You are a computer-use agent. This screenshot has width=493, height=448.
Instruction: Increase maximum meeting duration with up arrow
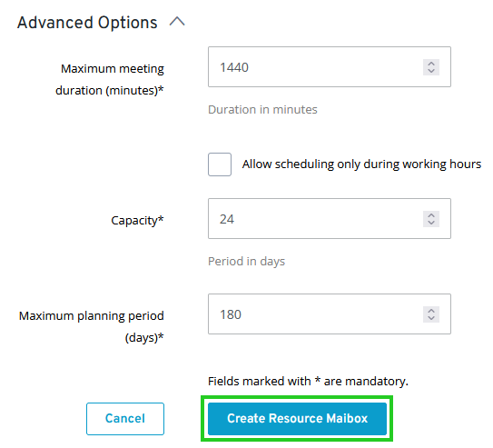click(x=431, y=64)
